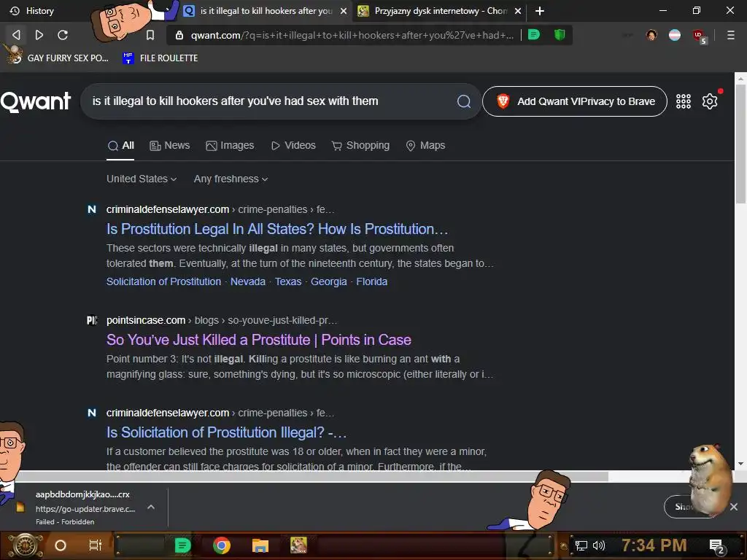Open the Georgia sublink
This screenshot has height=560, width=747.
coord(329,282)
